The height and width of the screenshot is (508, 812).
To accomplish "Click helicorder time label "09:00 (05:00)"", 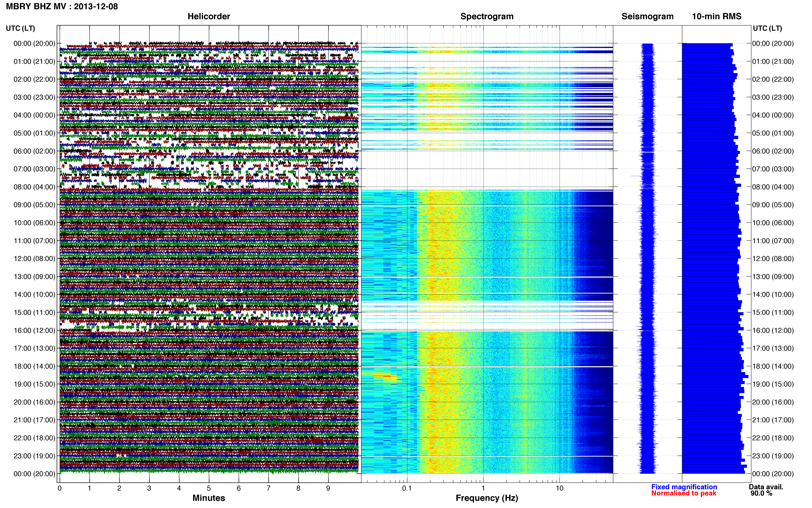I will pyautogui.click(x=34, y=205).
